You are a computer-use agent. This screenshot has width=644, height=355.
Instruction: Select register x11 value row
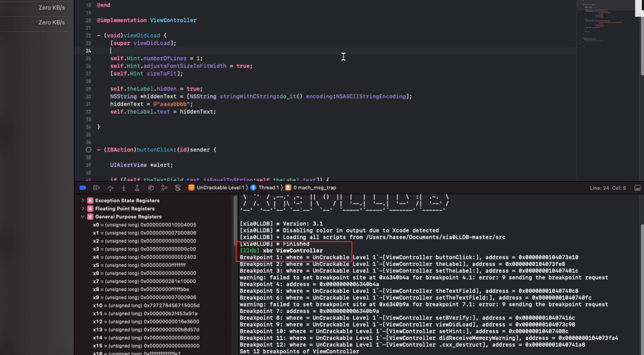point(145,313)
